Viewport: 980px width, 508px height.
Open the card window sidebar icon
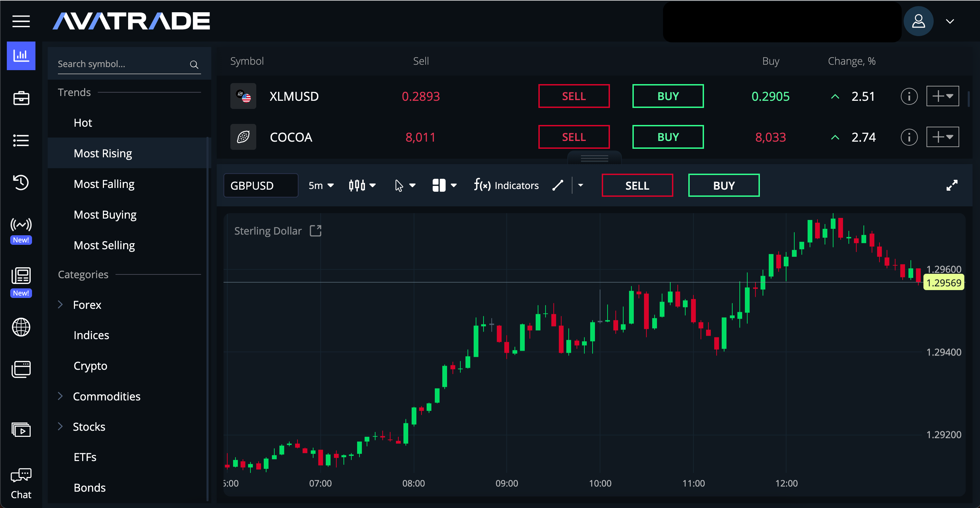pyautogui.click(x=21, y=369)
